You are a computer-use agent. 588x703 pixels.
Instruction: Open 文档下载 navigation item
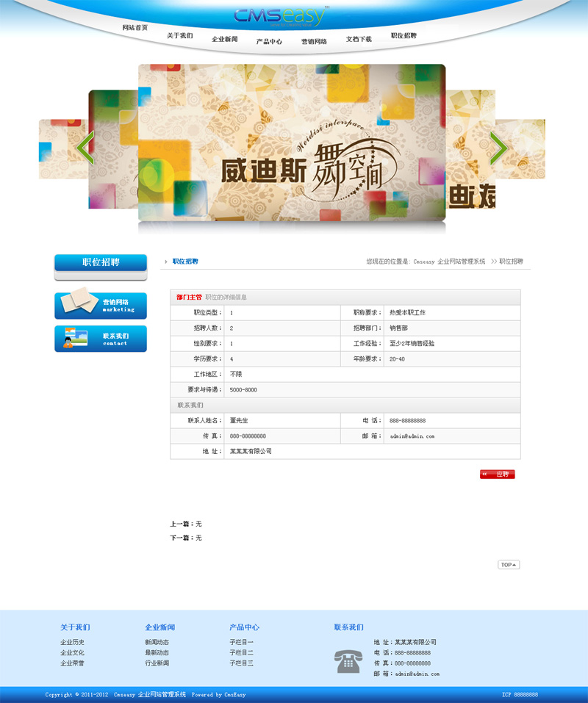pyautogui.click(x=359, y=39)
